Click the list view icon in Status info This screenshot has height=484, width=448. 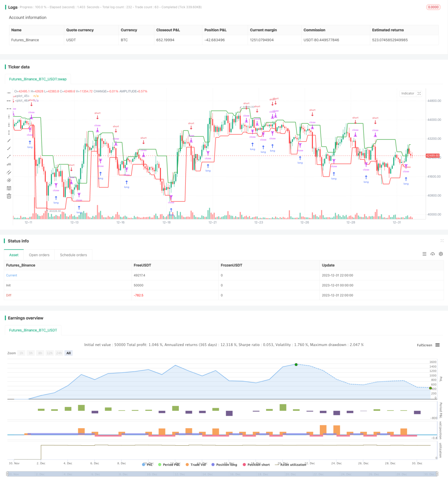[424, 254]
